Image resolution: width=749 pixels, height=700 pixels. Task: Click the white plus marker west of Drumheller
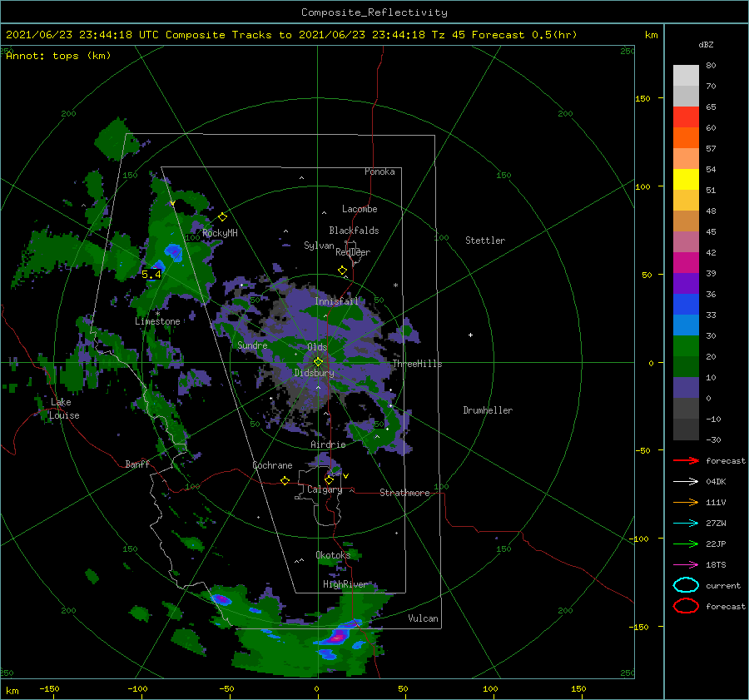[x=470, y=335]
